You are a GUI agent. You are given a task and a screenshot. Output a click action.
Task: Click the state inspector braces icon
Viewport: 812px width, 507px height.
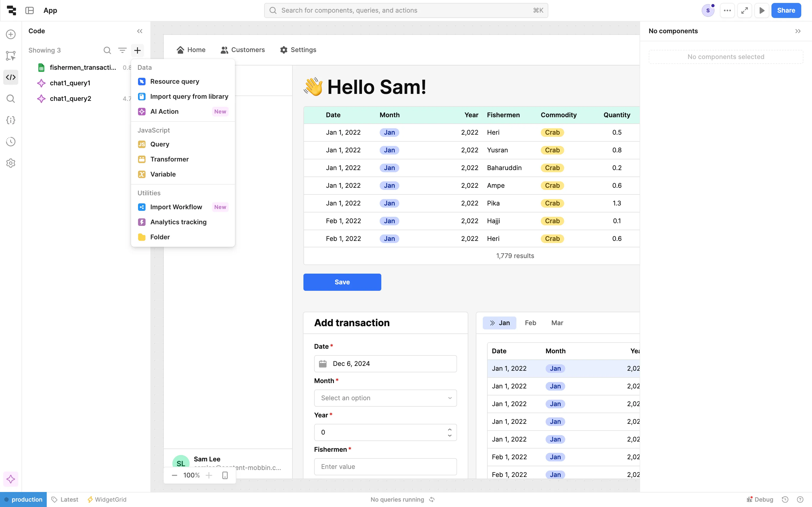click(11, 120)
